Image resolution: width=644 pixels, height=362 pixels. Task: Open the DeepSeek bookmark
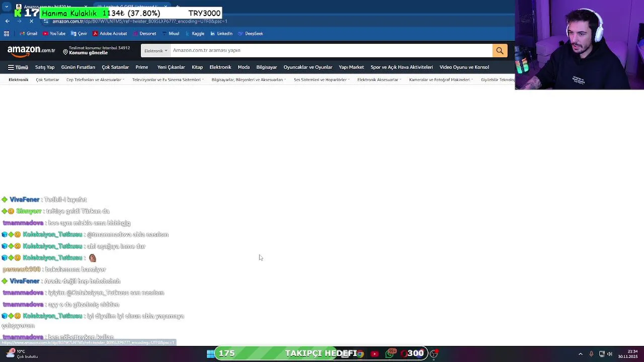[x=250, y=34]
